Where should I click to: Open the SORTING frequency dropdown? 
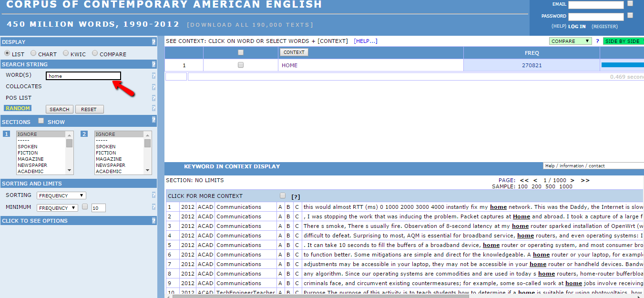tap(62, 195)
